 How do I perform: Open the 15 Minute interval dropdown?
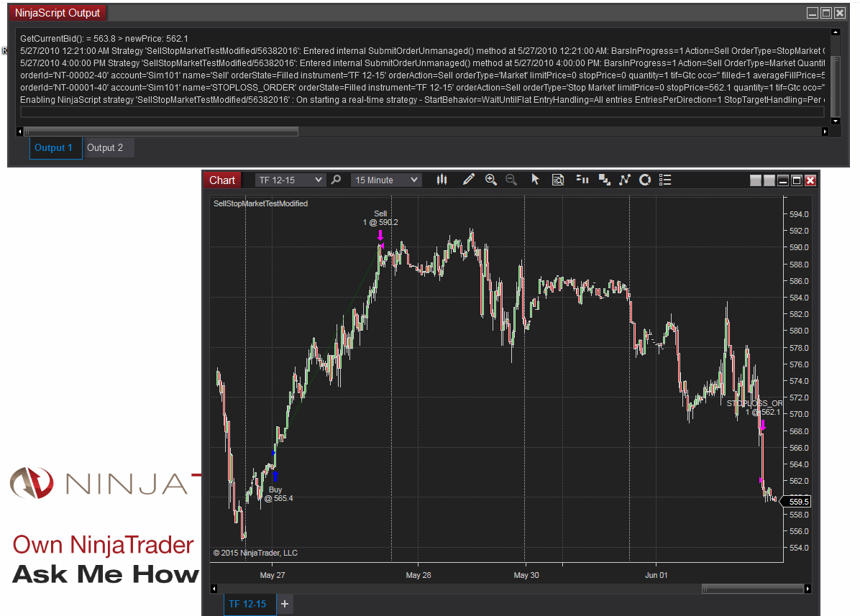(386, 180)
